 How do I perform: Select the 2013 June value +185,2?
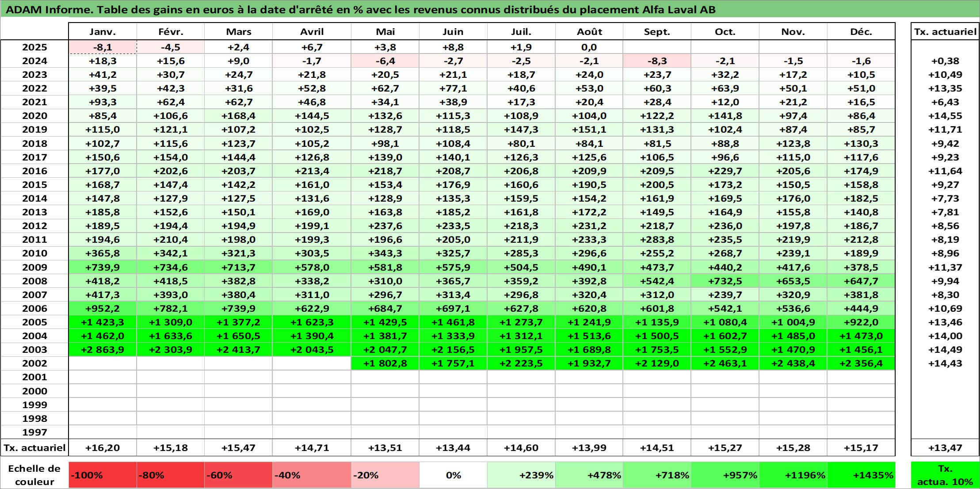point(453,212)
